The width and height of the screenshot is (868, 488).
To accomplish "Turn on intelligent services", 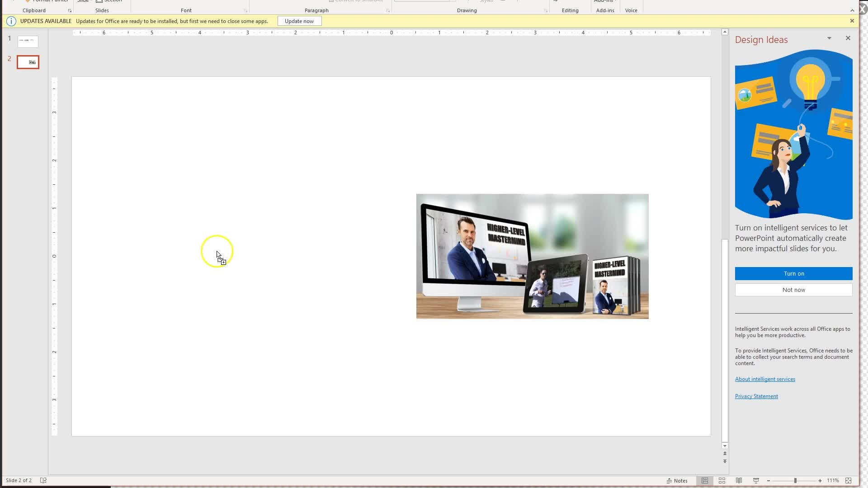I will point(793,273).
